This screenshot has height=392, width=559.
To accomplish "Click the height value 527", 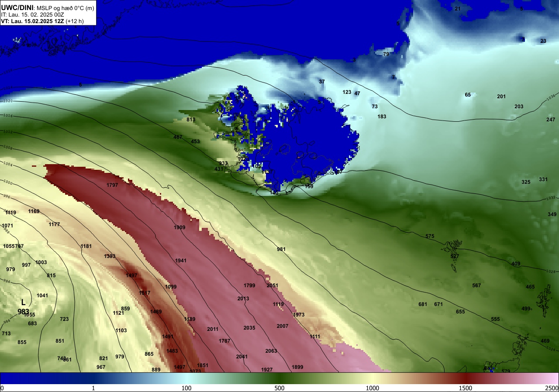I will pyautogui.click(x=455, y=256).
